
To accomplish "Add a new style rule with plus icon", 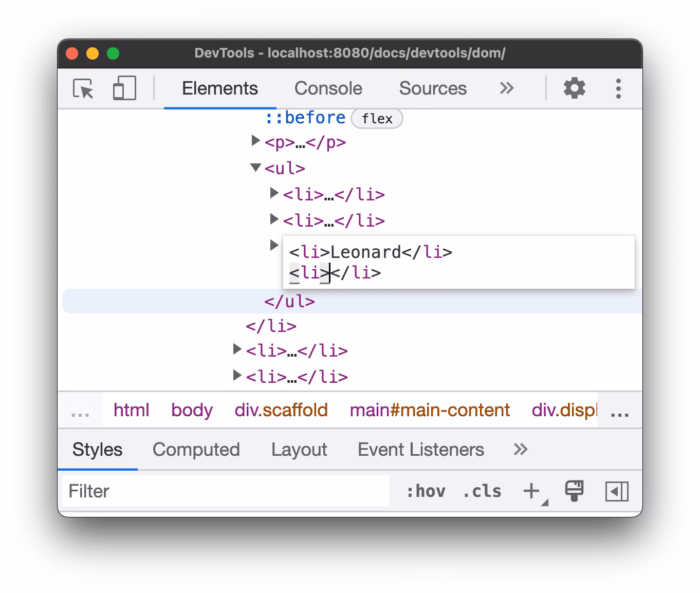I will coord(532,491).
